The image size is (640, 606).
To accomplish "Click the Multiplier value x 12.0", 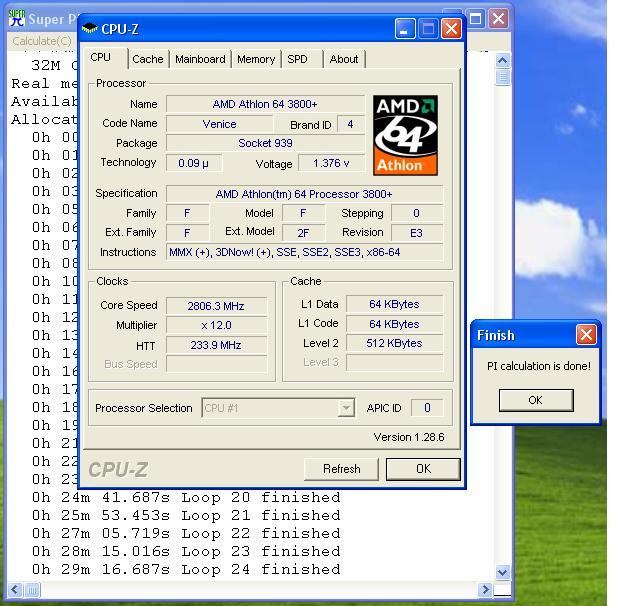I will click(x=216, y=325).
